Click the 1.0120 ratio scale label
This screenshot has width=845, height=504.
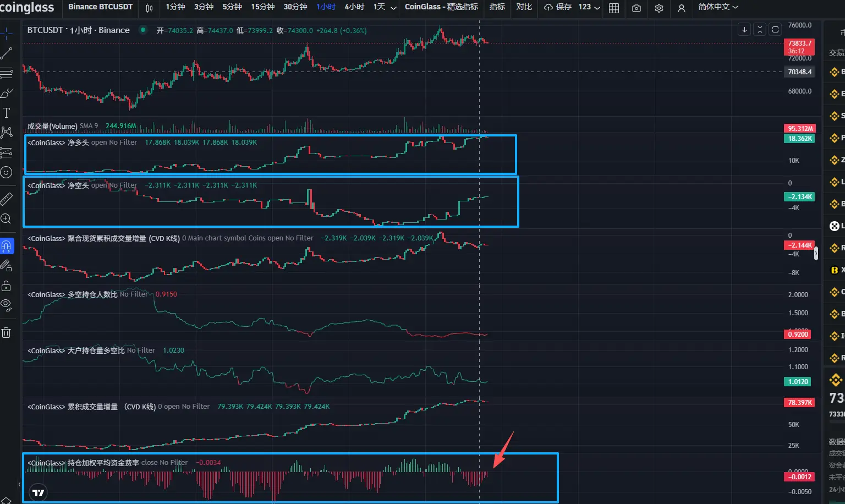coord(798,382)
